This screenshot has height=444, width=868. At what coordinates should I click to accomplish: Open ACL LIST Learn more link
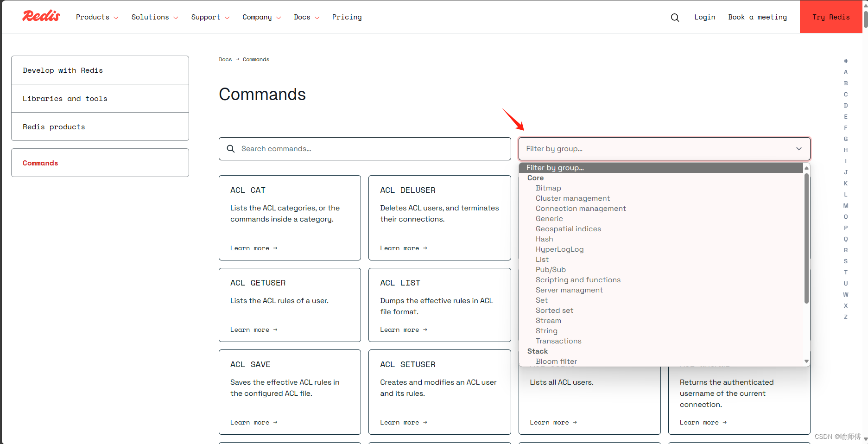point(403,330)
